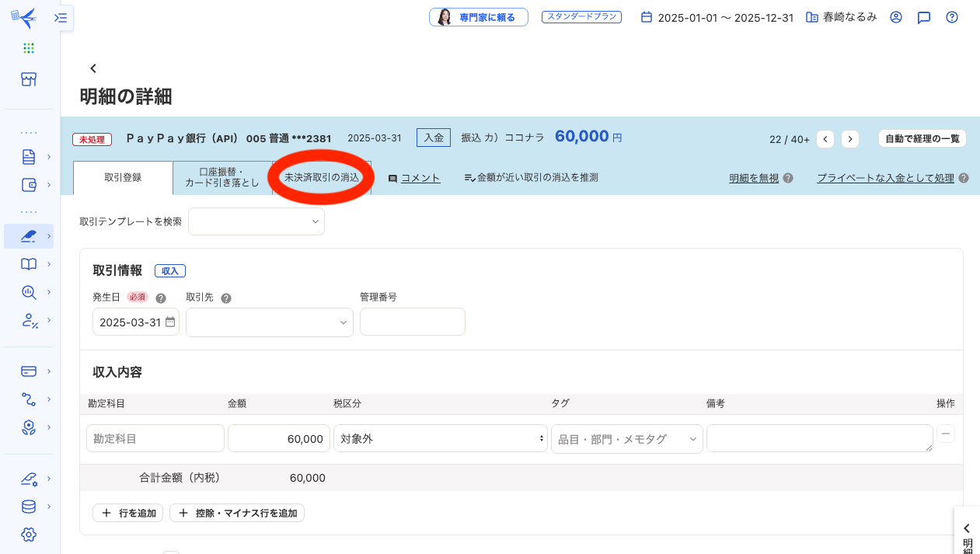Switch to 未決済取引の消込 tab

(322, 178)
